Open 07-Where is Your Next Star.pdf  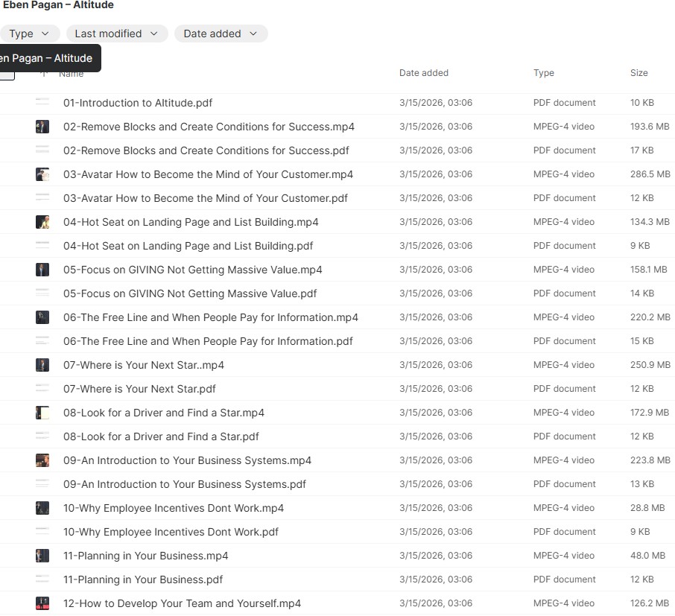[x=139, y=389]
